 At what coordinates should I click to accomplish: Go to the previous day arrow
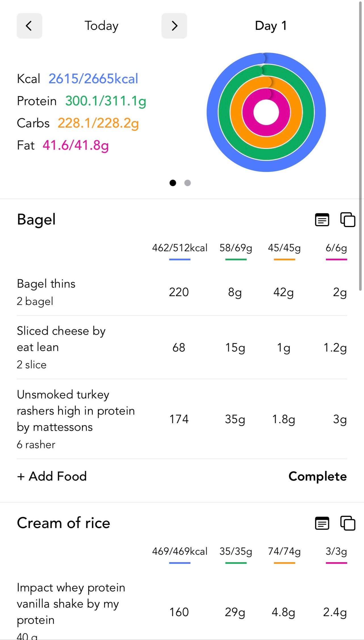(29, 26)
